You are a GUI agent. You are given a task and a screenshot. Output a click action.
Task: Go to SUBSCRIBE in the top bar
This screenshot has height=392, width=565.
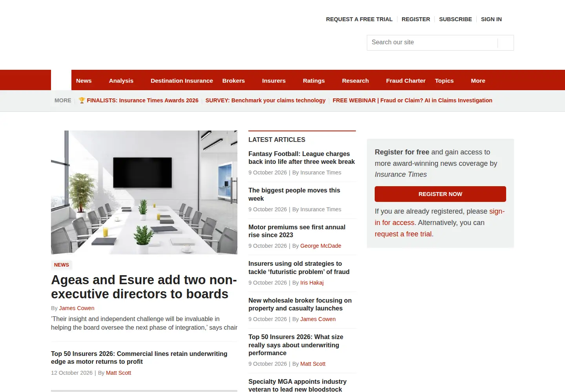point(455,19)
